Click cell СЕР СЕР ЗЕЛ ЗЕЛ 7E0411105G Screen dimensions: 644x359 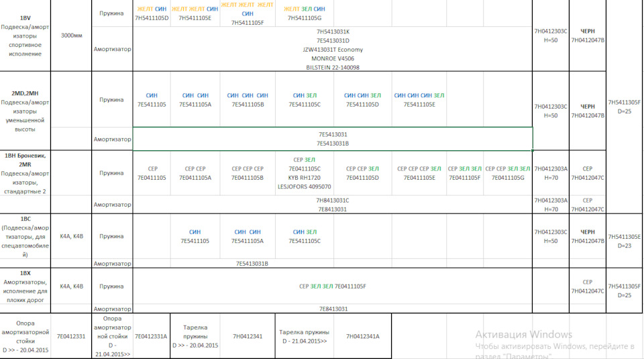508,173
